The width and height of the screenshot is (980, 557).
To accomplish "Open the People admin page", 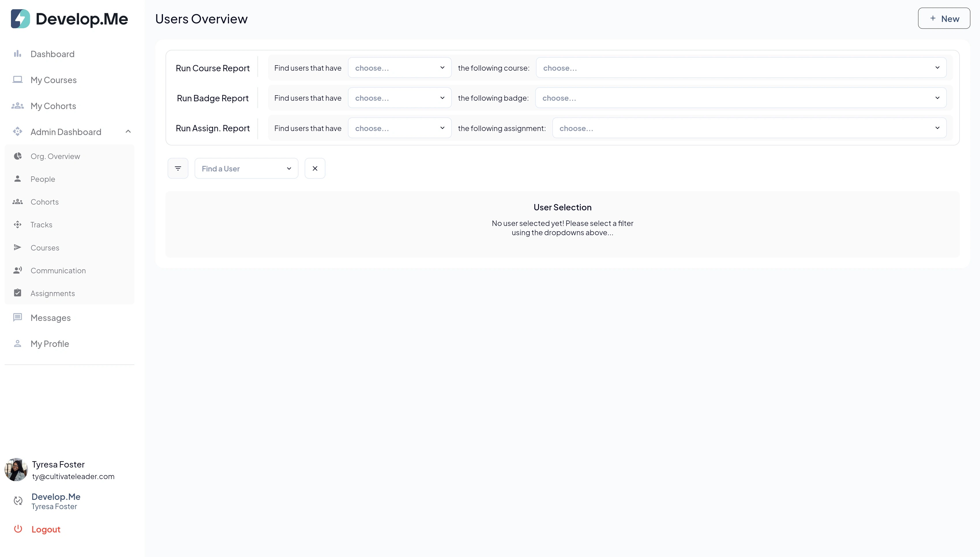I will (43, 179).
